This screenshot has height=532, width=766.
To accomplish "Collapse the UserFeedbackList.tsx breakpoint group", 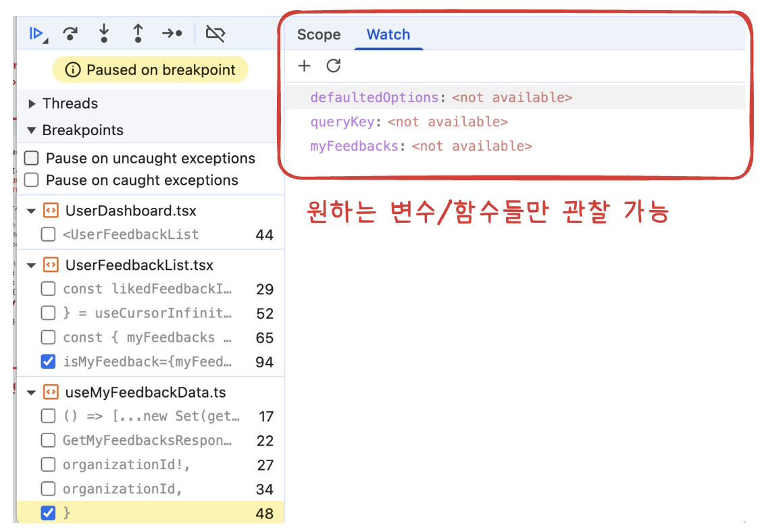I will (x=31, y=266).
